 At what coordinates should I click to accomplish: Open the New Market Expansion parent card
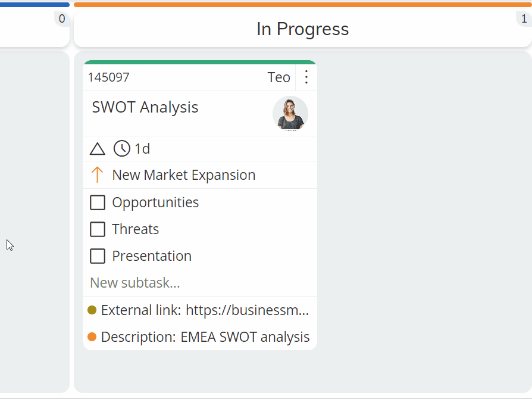point(183,175)
